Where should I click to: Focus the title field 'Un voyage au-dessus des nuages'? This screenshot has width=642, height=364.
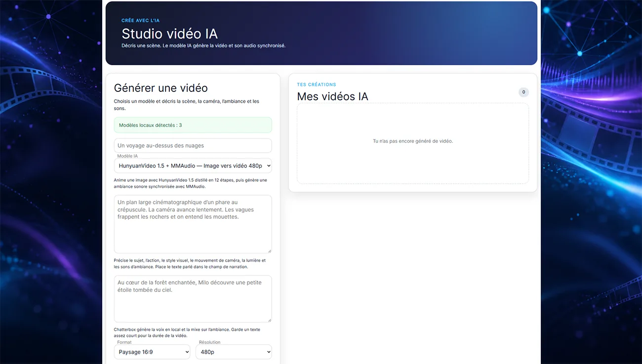pyautogui.click(x=193, y=146)
